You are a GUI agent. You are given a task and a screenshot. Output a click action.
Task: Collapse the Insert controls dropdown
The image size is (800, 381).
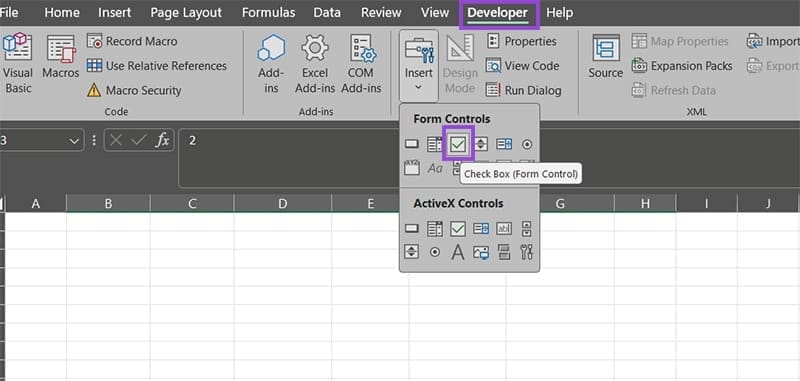[419, 65]
